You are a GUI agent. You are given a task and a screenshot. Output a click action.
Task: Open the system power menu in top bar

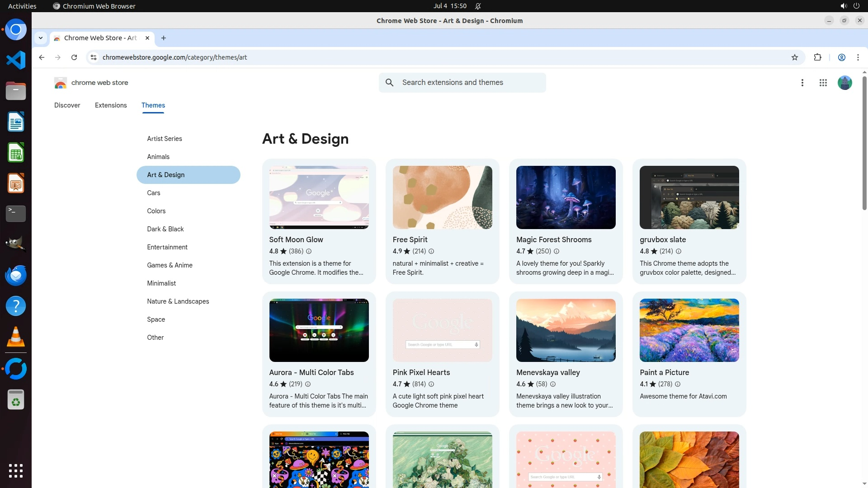(856, 6)
